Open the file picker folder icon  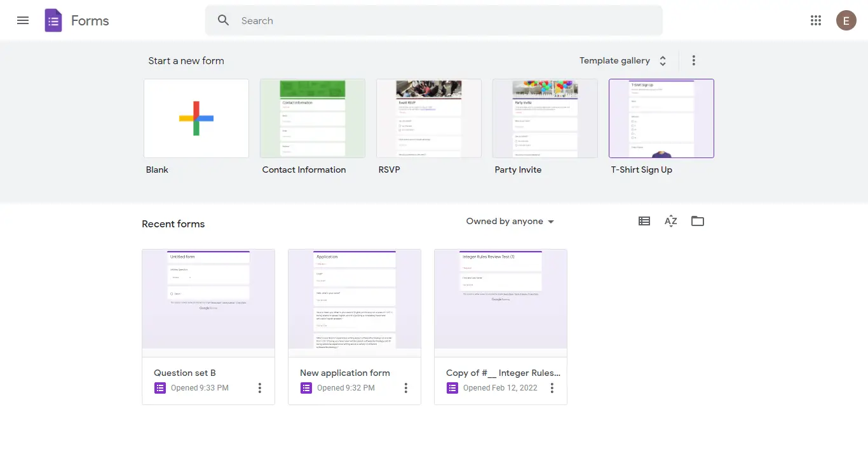(x=698, y=221)
